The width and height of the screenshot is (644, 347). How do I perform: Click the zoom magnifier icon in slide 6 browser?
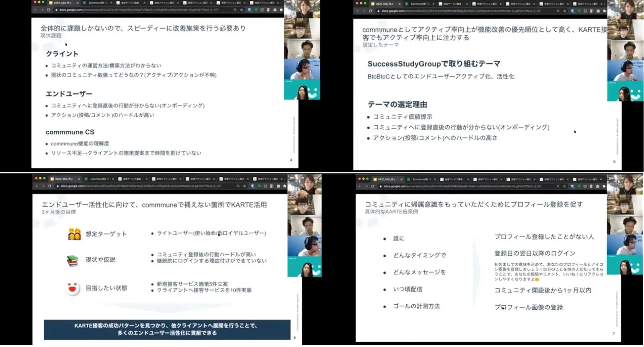tap(238, 186)
